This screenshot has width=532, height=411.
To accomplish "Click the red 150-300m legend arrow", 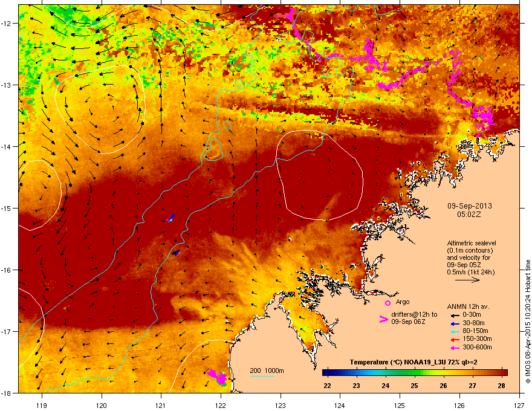I will [455, 340].
